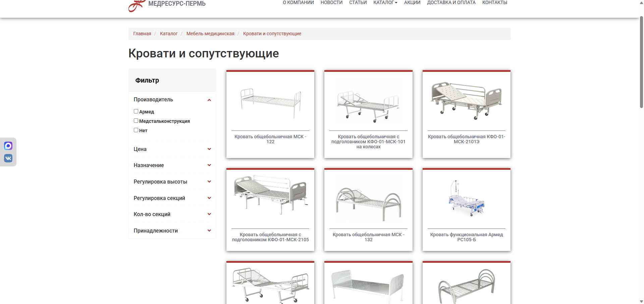
Task: Go to Каталог breadcrumb link
Action: (x=169, y=34)
